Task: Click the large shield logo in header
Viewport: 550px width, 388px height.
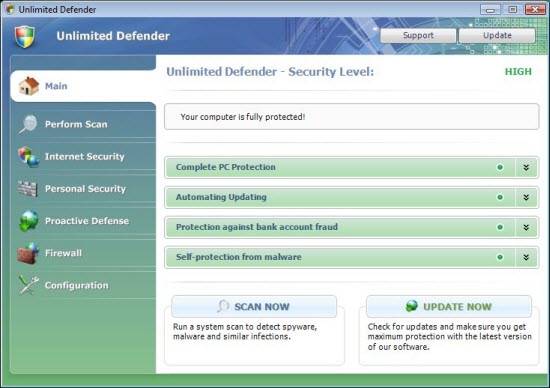Action: point(25,36)
